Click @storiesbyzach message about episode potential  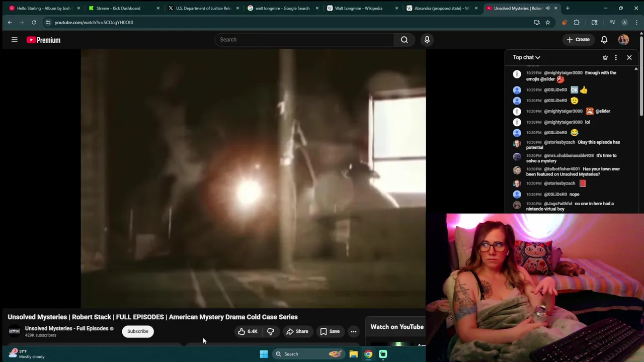[571, 145]
